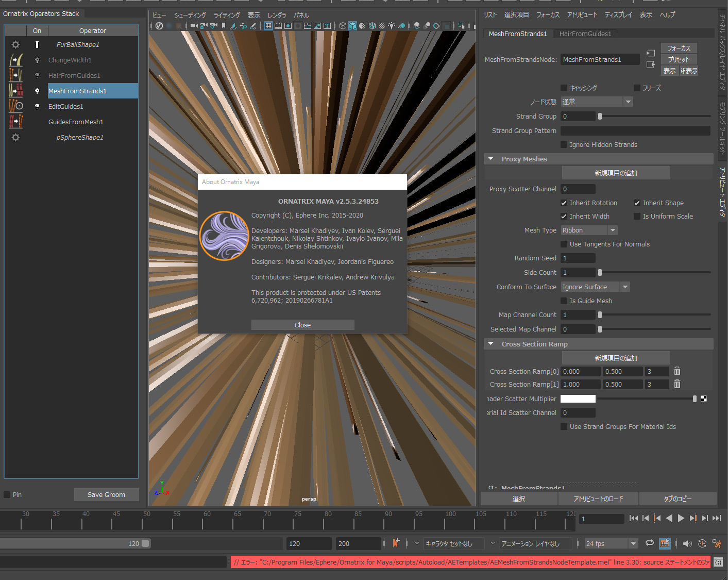Click the プリセット button

[x=679, y=60]
